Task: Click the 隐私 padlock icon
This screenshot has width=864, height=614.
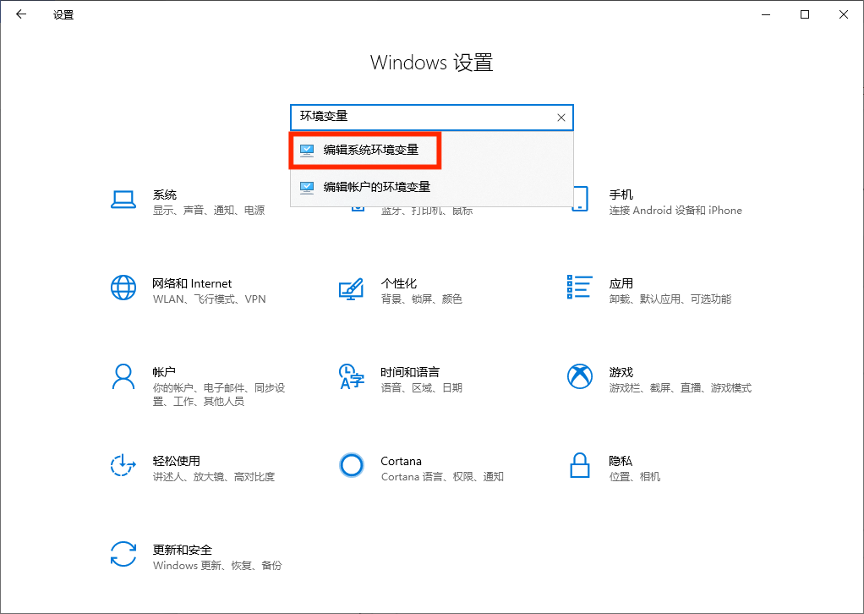Action: coord(579,465)
